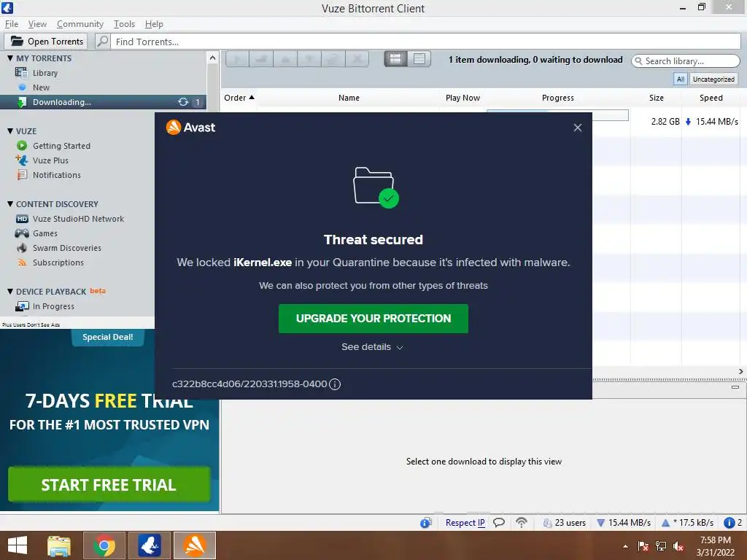This screenshot has width=747, height=560.
Task: Sort by the Speed column header
Action: tap(711, 98)
